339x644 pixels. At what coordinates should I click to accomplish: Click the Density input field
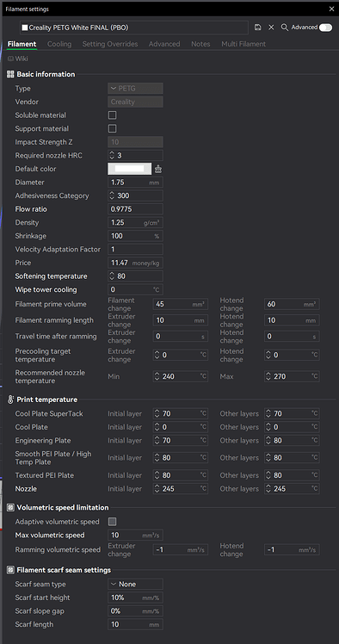[x=135, y=223]
